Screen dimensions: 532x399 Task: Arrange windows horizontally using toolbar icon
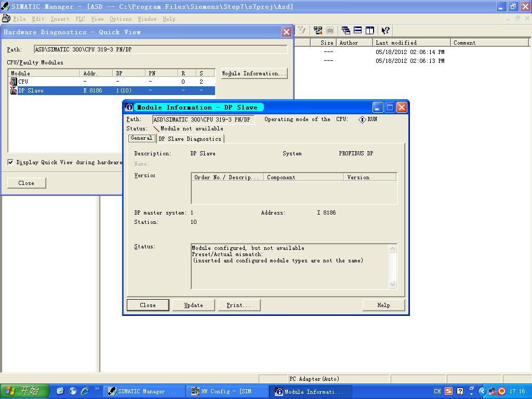(357, 31)
